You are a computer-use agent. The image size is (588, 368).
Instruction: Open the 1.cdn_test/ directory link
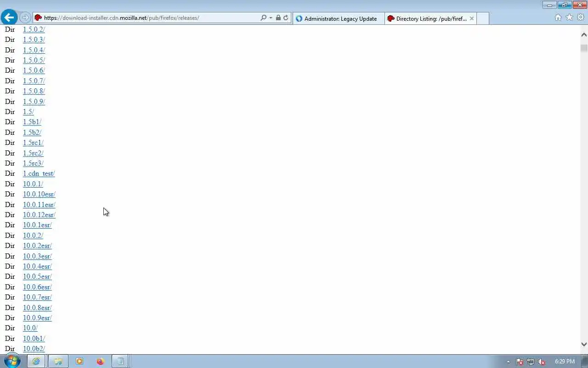(39, 173)
